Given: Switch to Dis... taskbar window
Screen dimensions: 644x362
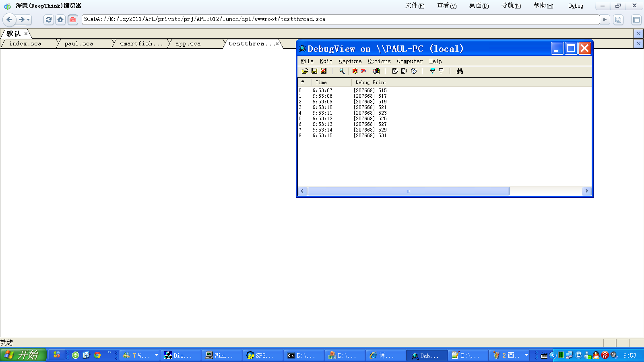Looking at the screenshot, I should (x=180, y=355).
